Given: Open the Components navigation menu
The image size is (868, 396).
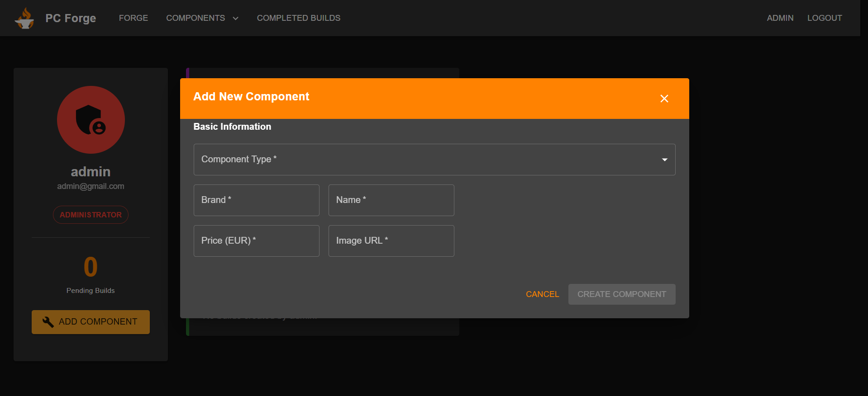Looking at the screenshot, I should click(196, 18).
